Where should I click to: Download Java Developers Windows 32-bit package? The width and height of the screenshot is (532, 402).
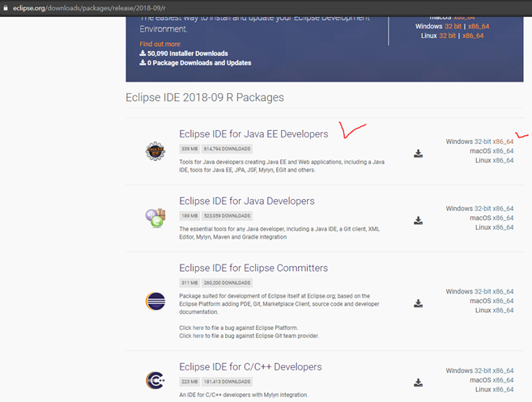click(x=483, y=209)
